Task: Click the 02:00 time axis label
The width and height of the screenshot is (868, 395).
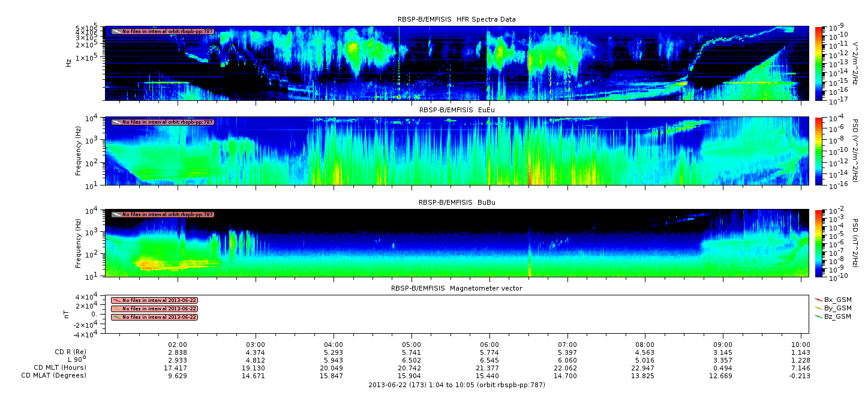Action: tap(178, 345)
